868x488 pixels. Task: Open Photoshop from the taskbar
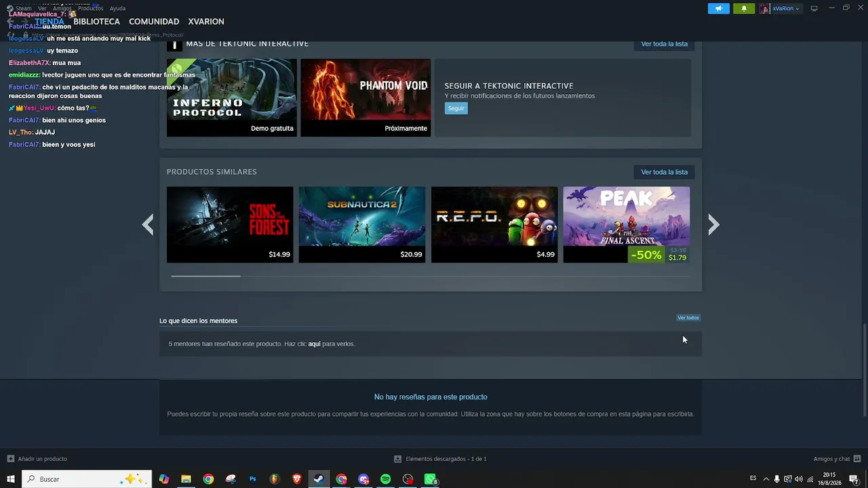[252, 479]
